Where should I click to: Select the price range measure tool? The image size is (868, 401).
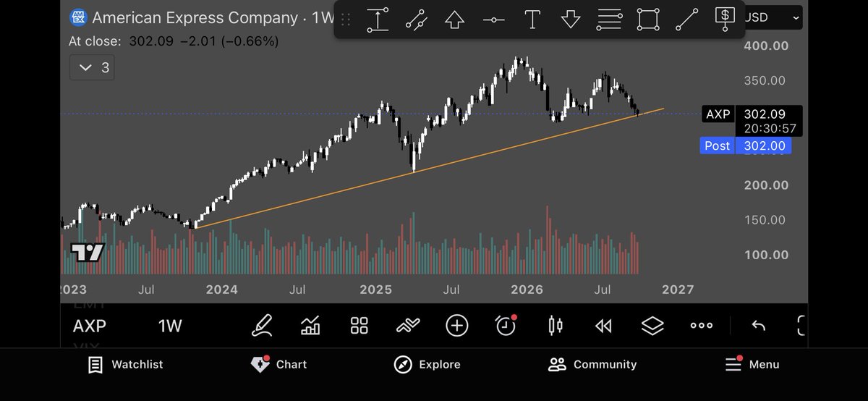(x=378, y=20)
